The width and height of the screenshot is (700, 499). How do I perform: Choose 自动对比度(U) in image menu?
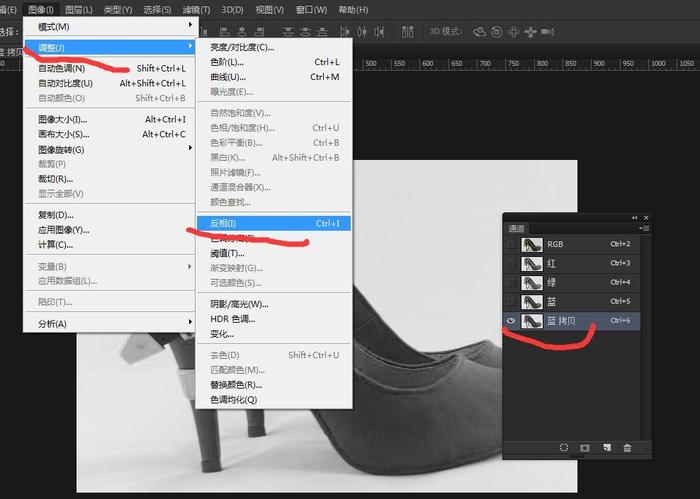pos(109,83)
